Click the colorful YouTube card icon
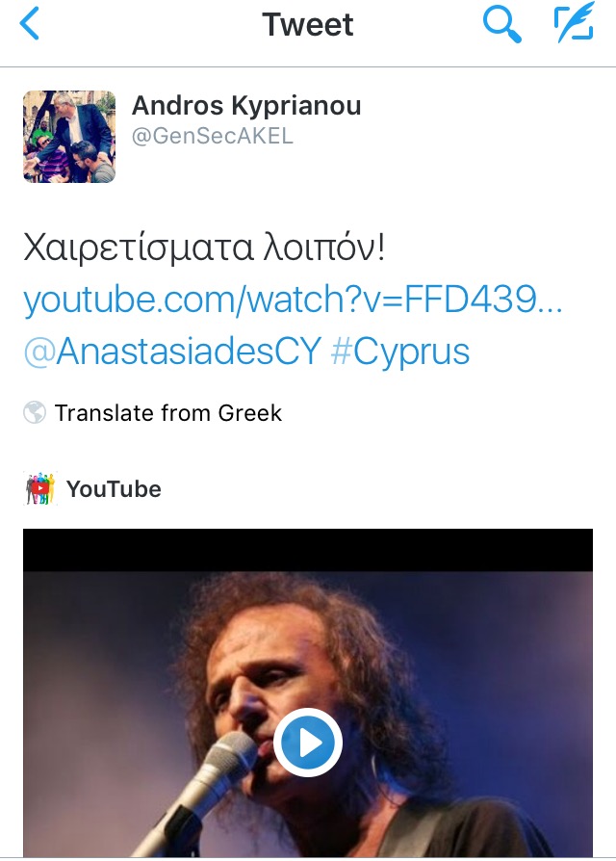 40,488
